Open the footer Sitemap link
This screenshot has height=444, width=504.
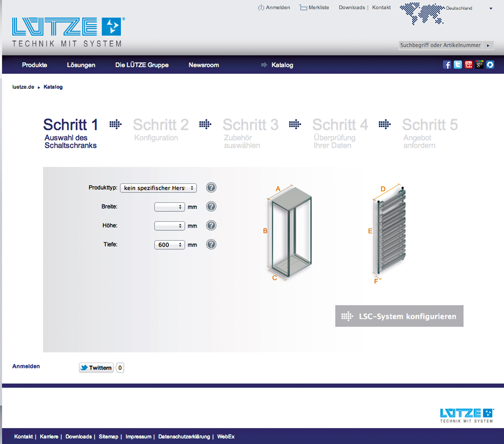108,436
